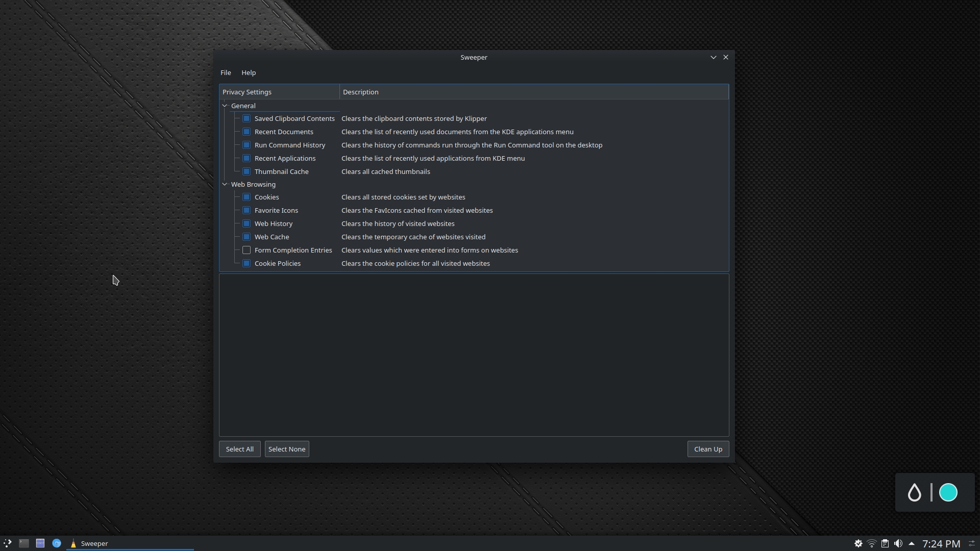Collapse the Web Browsing section

225,184
